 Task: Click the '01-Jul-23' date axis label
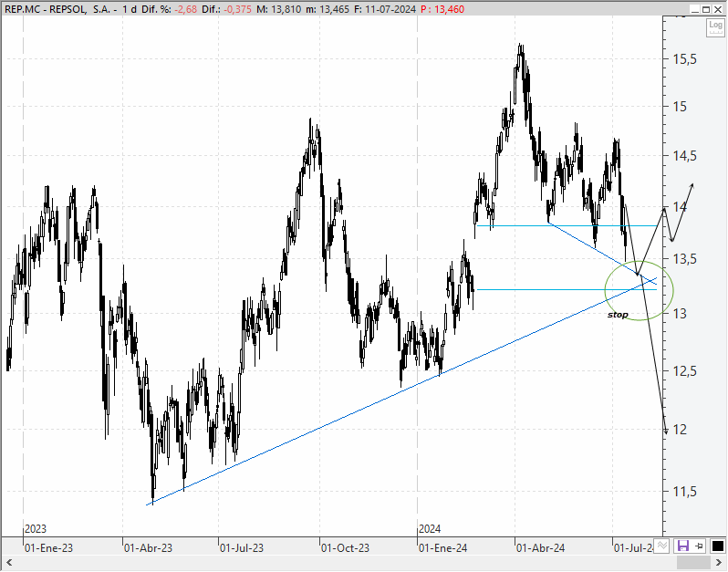click(242, 548)
